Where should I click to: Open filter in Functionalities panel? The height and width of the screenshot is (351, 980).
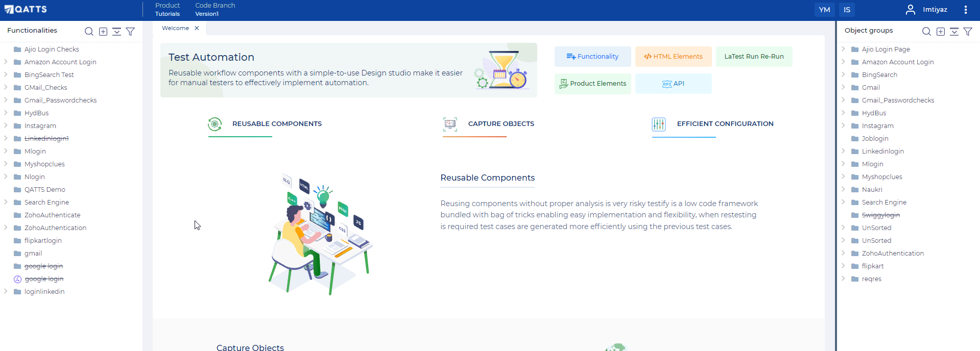pyautogui.click(x=130, y=32)
